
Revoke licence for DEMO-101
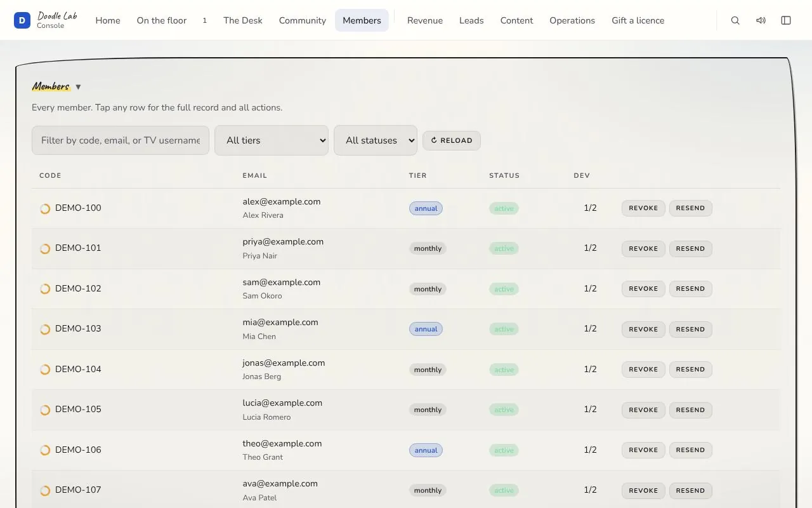(643, 248)
